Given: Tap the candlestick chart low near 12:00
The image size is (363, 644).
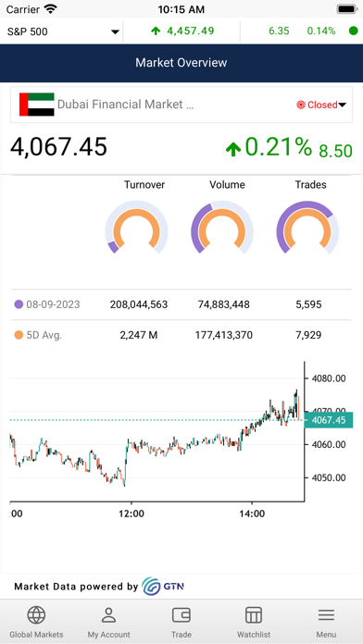Looking at the screenshot, I should (124, 483).
